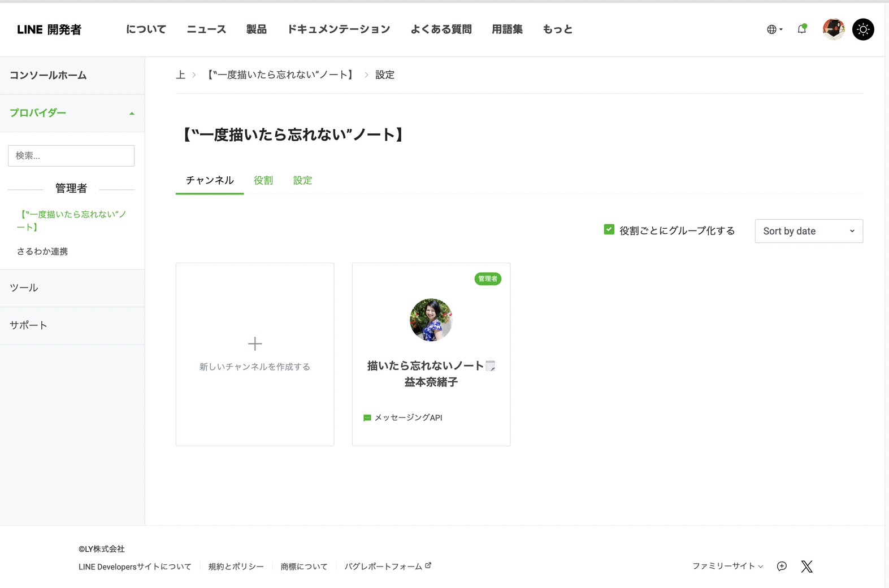Switch to the 設定 tab
The image size is (889, 588).
coord(302,181)
